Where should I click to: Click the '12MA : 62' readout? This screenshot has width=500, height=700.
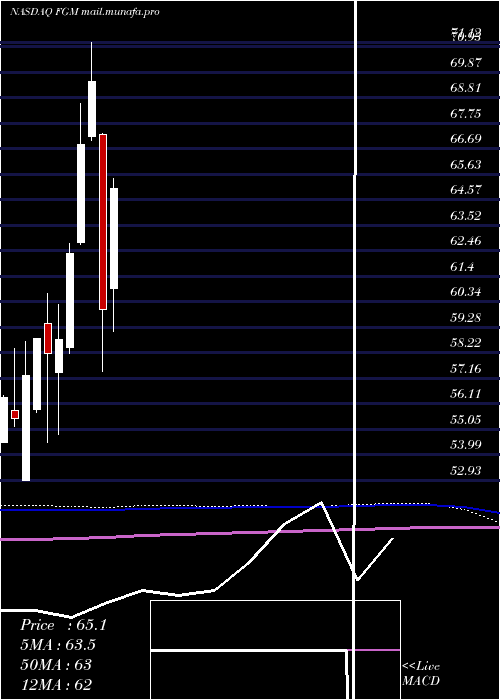pyautogui.click(x=56, y=684)
